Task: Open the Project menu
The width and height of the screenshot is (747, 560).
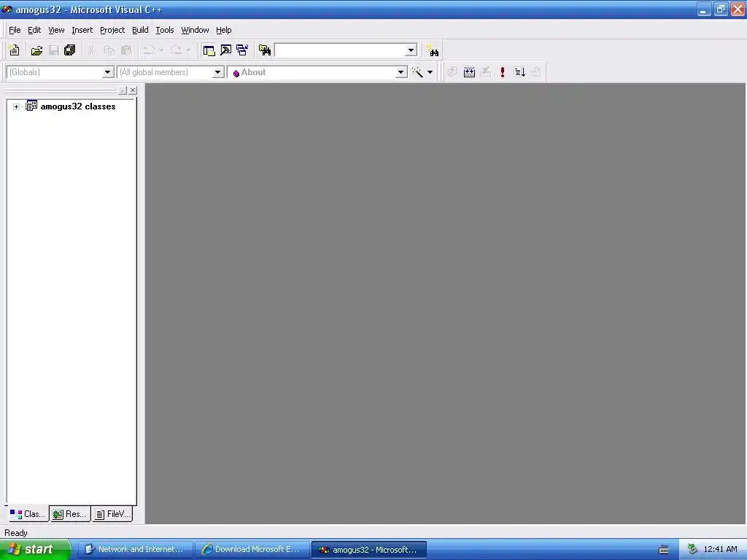Action: [x=112, y=30]
